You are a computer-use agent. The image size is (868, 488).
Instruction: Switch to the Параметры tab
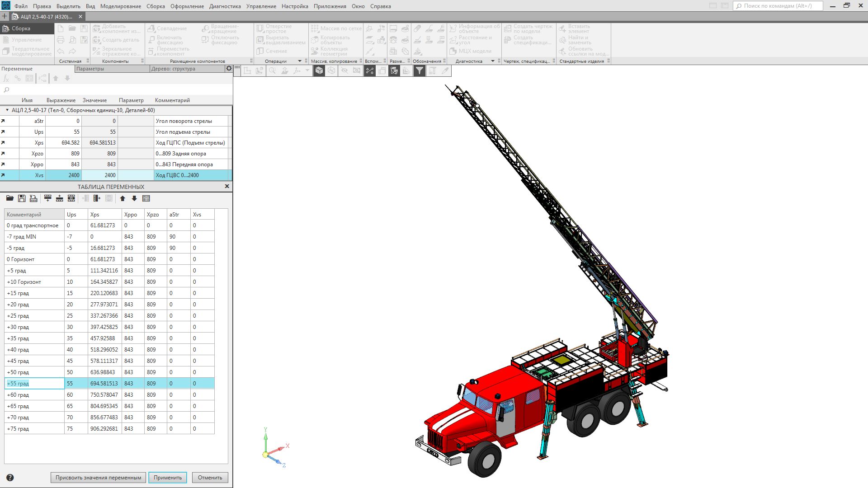coord(90,69)
